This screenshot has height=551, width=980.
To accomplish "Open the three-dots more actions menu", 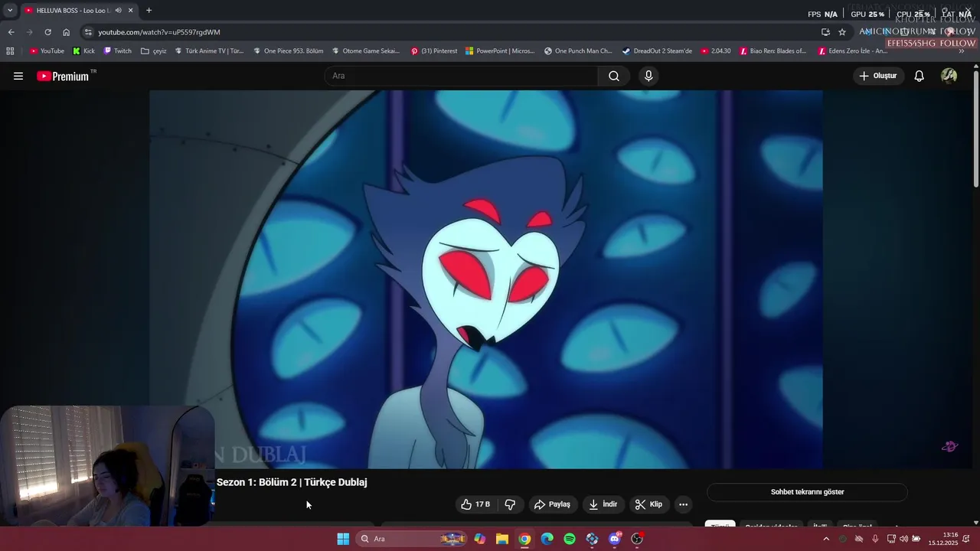I will pyautogui.click(x=683, y=504).
